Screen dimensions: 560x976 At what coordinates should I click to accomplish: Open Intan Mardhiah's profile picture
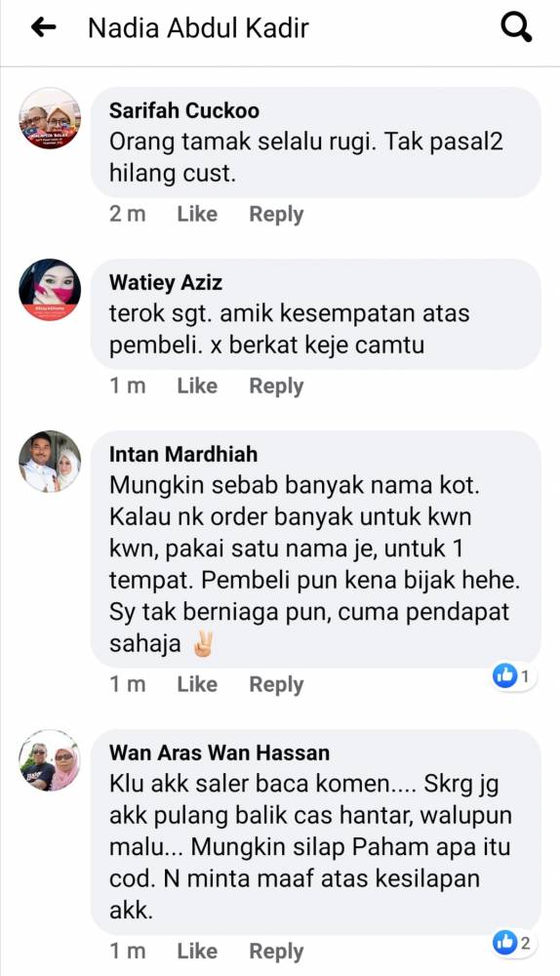coord(50,462)
